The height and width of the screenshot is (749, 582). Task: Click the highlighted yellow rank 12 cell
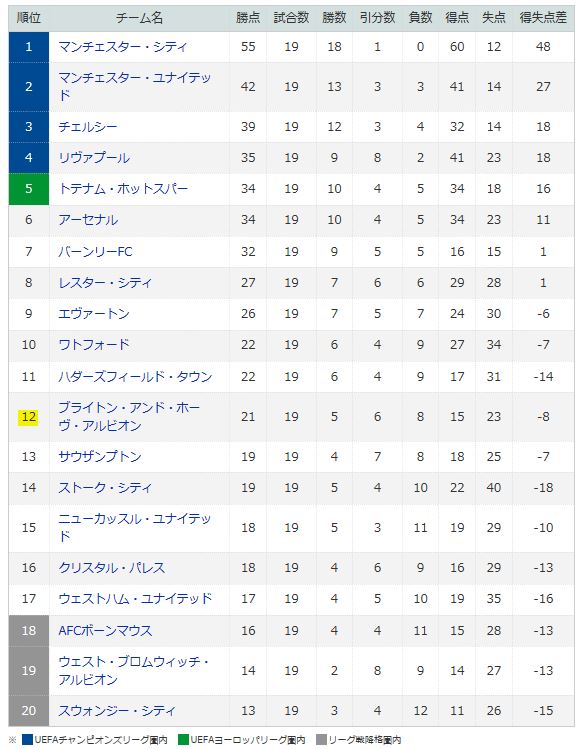(28, 417)
